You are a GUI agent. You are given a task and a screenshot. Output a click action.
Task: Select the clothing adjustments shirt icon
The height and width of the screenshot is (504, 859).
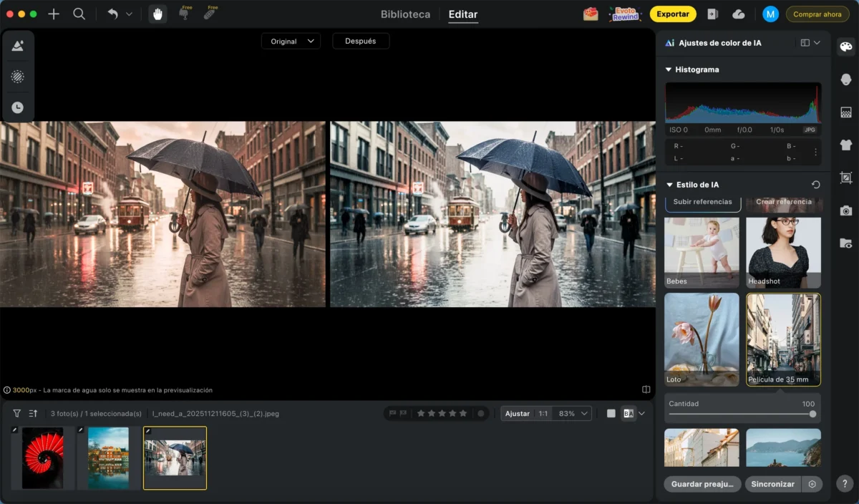846,145
